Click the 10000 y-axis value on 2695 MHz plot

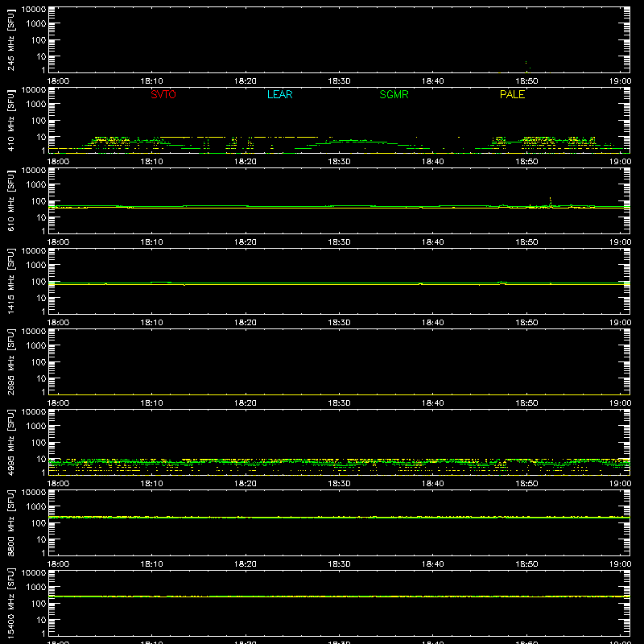(34, 332)
